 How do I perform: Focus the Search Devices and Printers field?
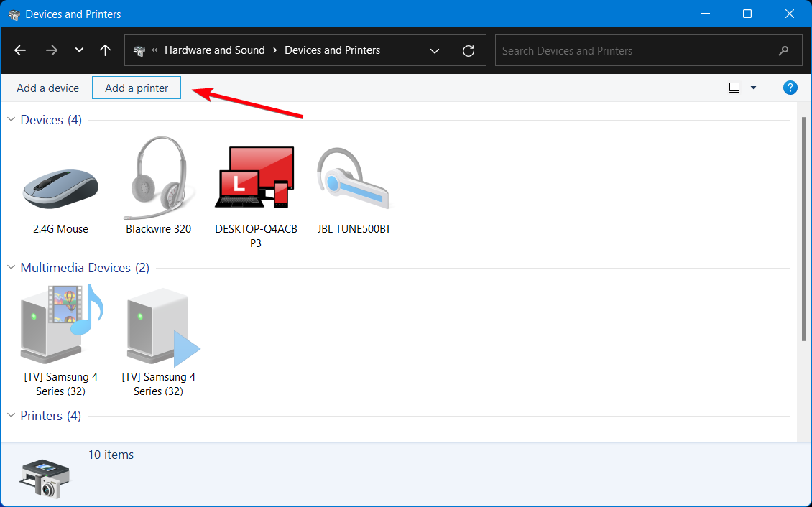point(649,51)
